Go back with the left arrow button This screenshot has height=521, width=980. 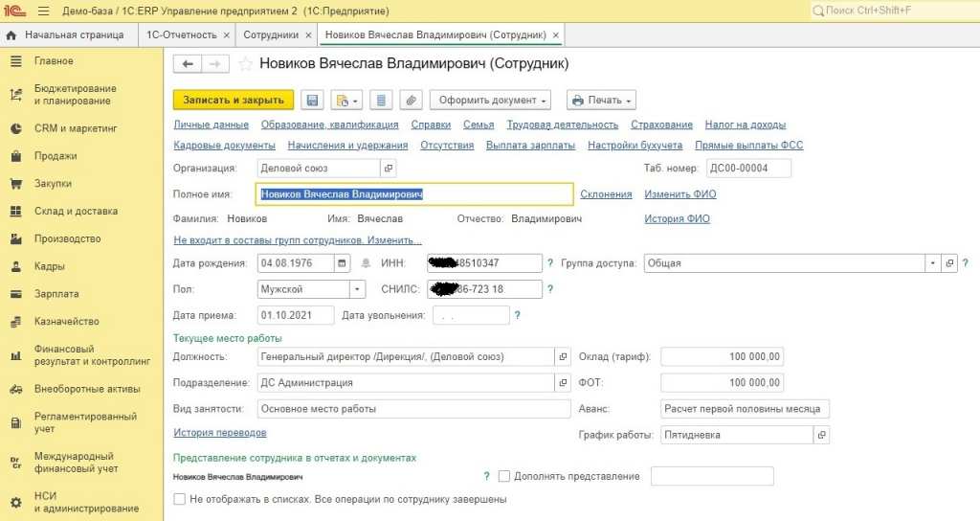pos(187,64)
